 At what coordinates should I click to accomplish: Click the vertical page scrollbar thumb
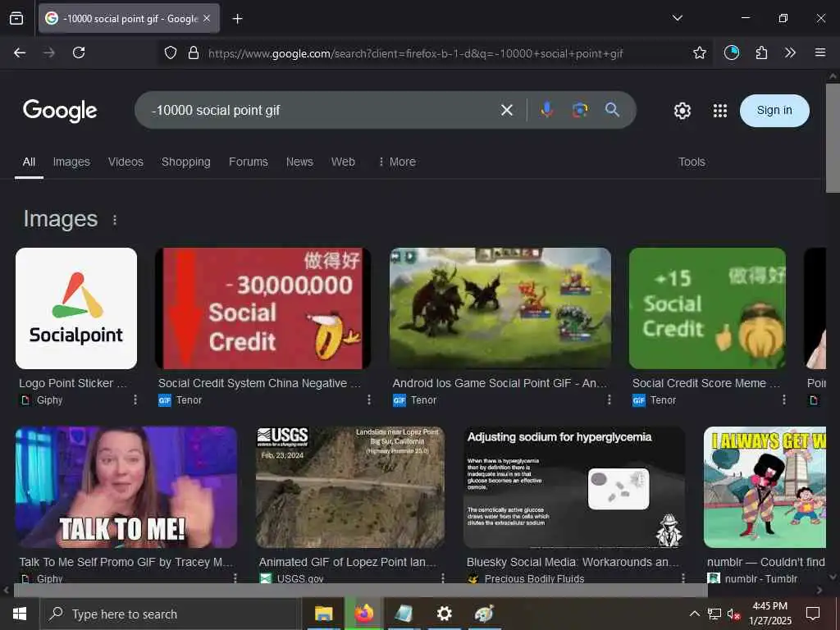coord(833,138)
